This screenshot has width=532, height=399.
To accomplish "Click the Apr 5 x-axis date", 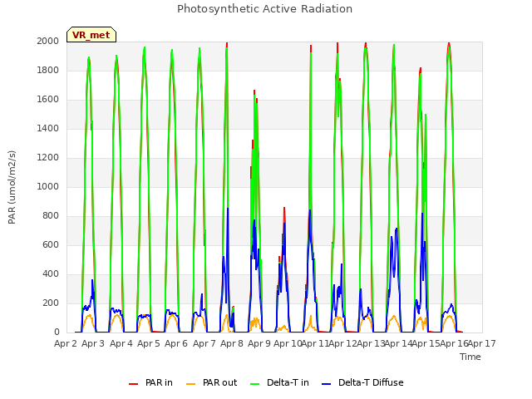I will 149,343.
